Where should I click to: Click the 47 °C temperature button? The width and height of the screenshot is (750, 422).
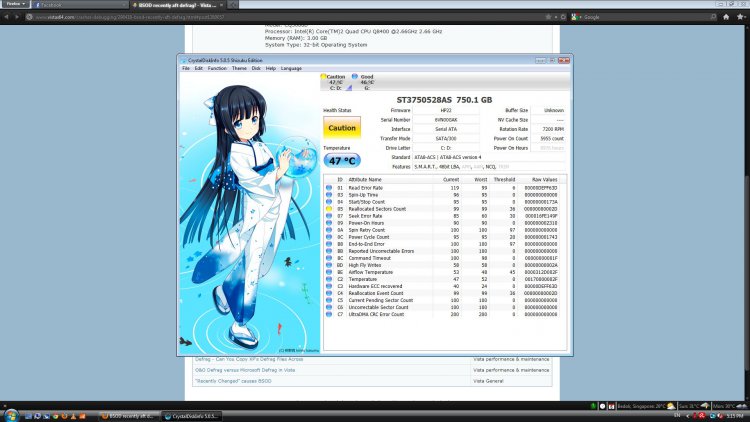coord(342,161)
